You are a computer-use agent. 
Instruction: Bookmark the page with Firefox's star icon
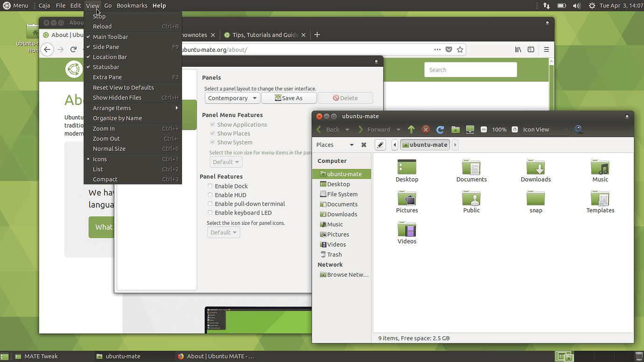pos(460,49)
